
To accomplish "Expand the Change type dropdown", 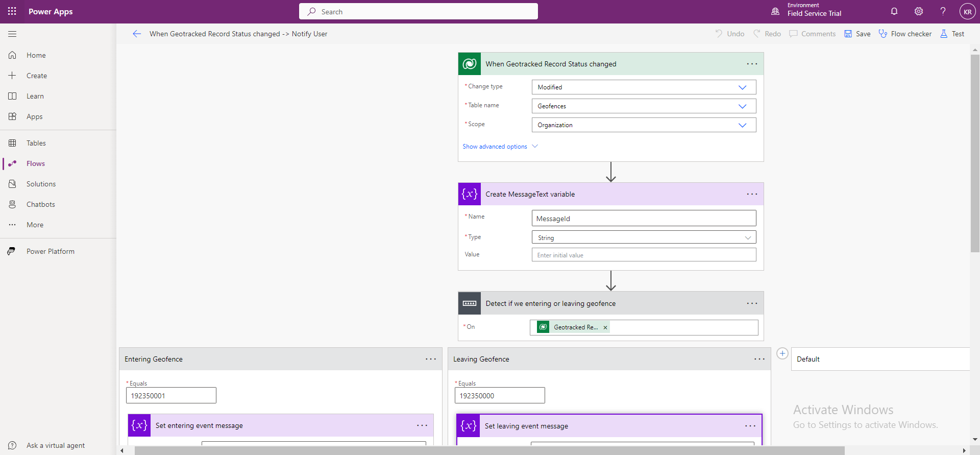I will pyautogui.click(x=742, y=87).
